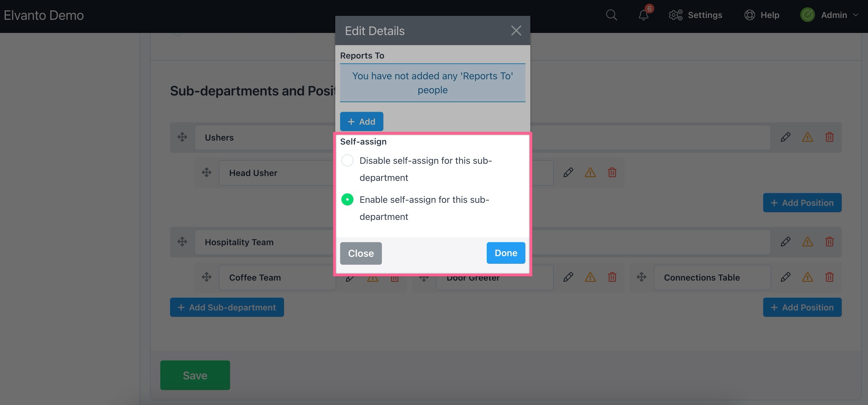This screenshot has height=405, width=868.
Task: Open the search magnifier icon
Action: click(x=611, y=15)
